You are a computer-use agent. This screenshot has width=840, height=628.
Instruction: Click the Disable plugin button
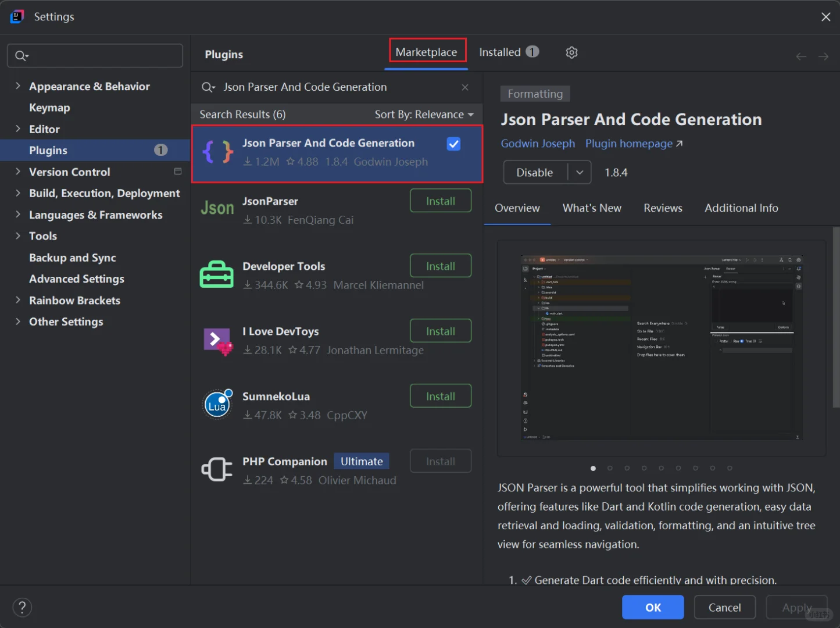point(535,173)
